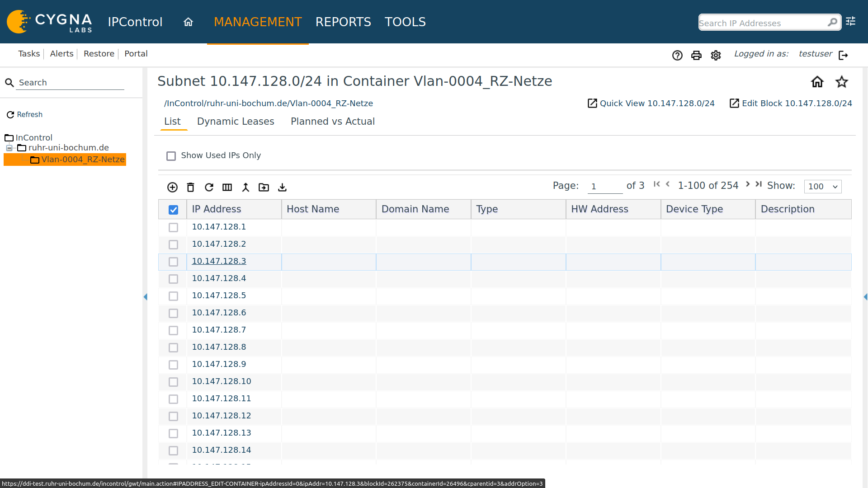This screenshot has height=488, width=868.
Task: Add subnet to favorites star icon
Action: (x=842, y=82)
